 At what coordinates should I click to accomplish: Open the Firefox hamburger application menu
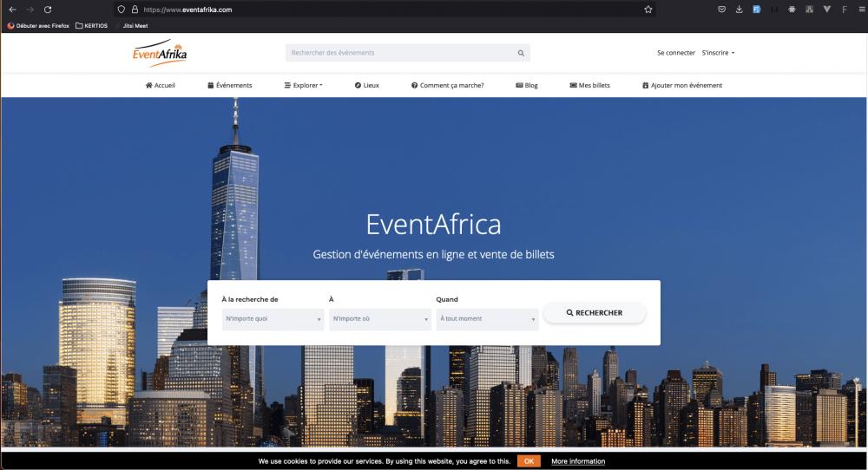pyautogui.click(x=862, y=10)
